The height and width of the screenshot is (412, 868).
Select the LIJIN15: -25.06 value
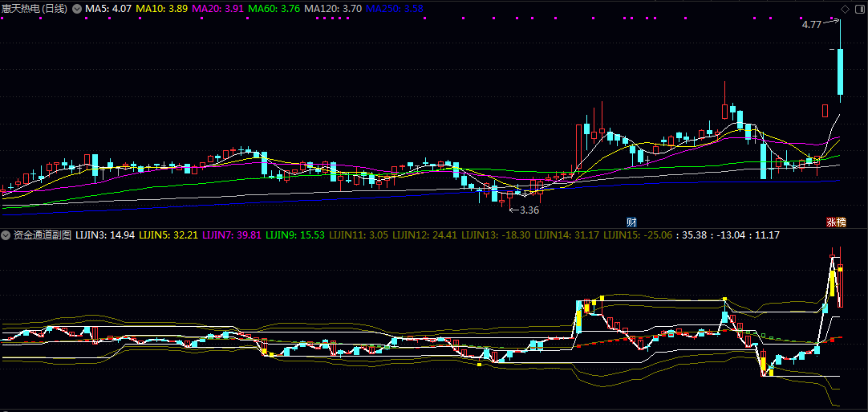click(x=638, y=235)
